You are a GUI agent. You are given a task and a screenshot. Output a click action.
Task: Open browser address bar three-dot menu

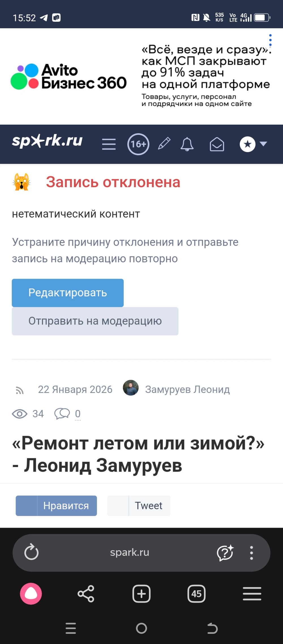coord(251,553)
